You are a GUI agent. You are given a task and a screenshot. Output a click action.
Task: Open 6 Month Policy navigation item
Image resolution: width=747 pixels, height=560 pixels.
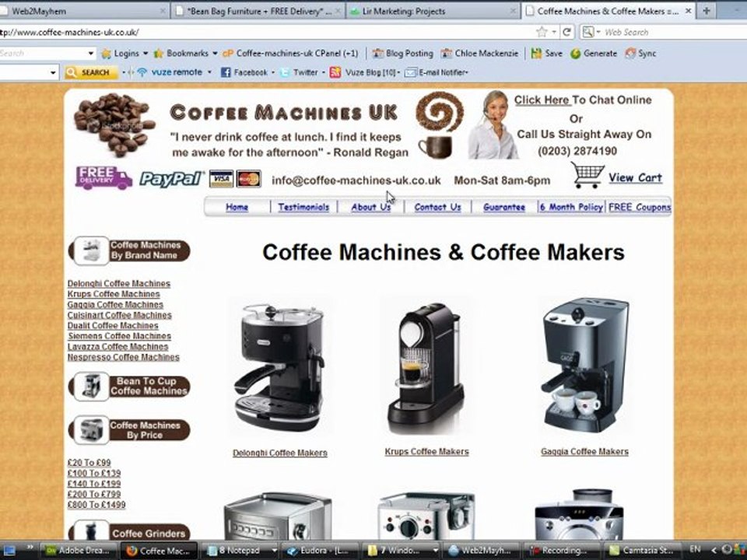(571, 207)
